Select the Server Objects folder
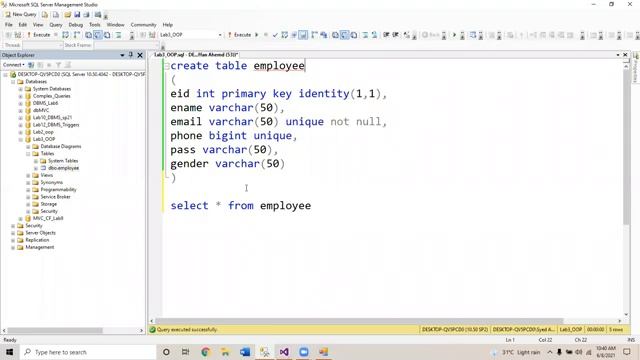This screenshot has width=640, height=360. click(40, 233)
